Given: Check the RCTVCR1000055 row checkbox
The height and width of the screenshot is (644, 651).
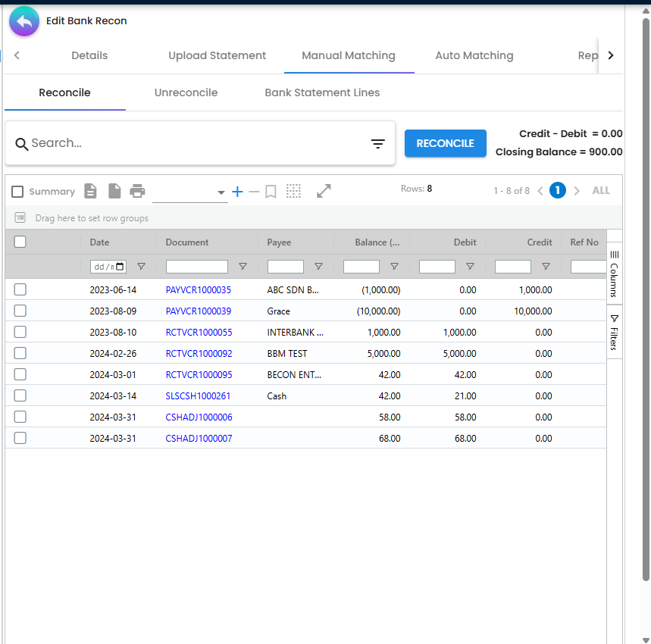Looking at the screenshot, I should tap(20, 332).
